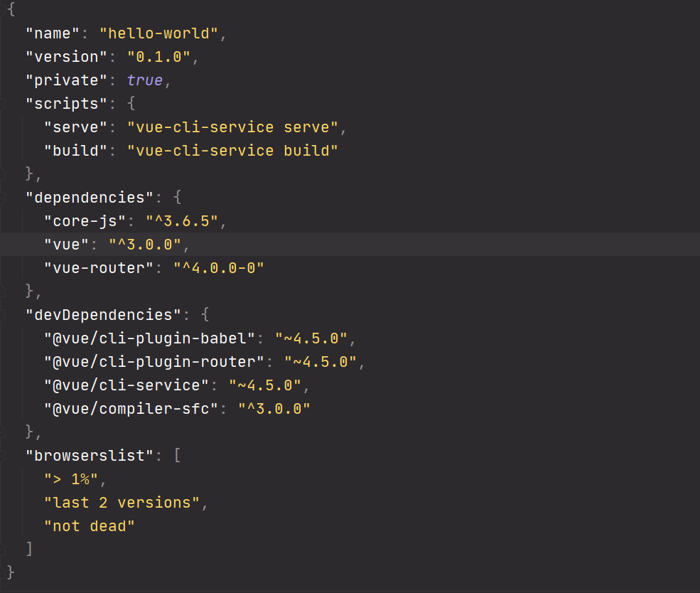Screen dimensions: 700x593
Task: Click the "vue-router" dependency key
Action: click(x=99, y=268)
